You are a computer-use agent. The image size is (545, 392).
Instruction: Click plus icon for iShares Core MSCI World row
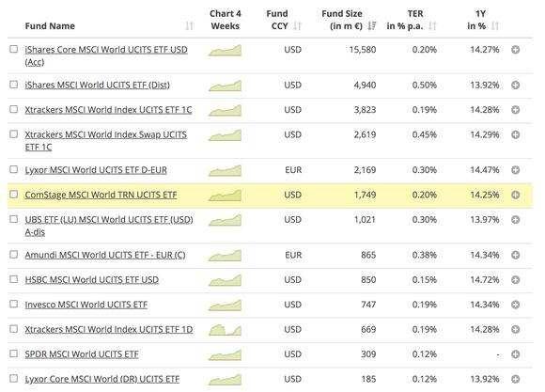point(516,50)
